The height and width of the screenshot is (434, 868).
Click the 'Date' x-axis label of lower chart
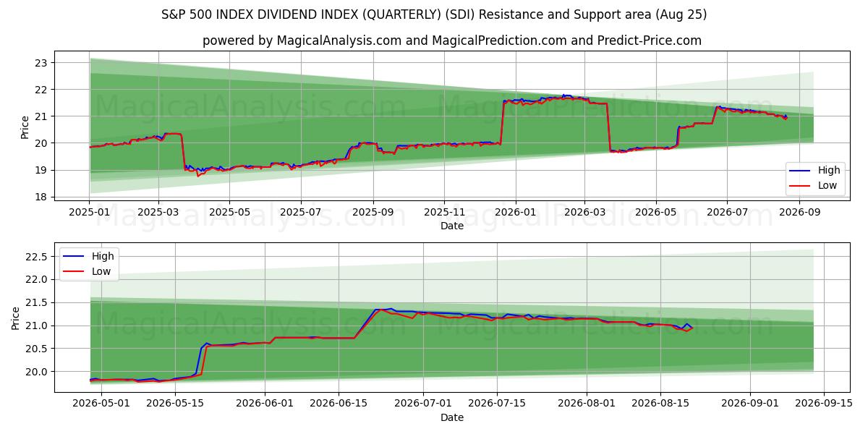452,417
